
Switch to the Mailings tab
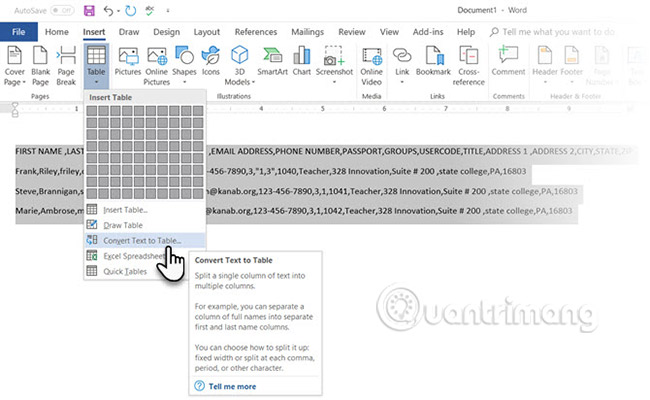point(307,32)
